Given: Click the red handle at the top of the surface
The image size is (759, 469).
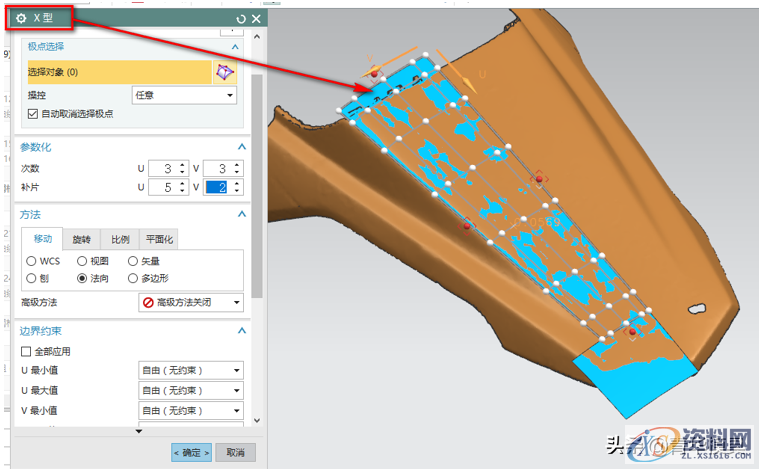Looking at the screenshot, I should click(x=375, y=73).
